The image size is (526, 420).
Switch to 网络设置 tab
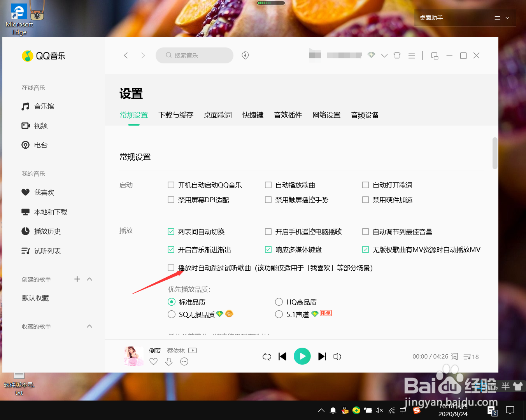[x=326, y=115]
